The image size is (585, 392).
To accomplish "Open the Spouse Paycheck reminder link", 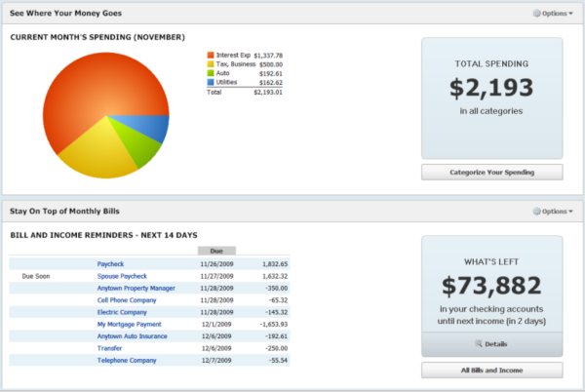I will point(122,276).
